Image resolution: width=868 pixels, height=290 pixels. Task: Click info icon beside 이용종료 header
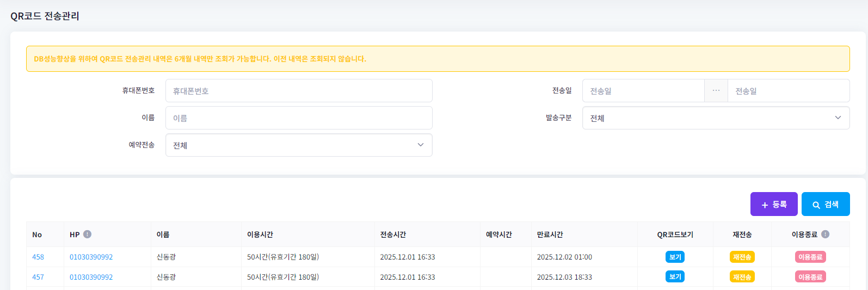[x=825, y=235]
